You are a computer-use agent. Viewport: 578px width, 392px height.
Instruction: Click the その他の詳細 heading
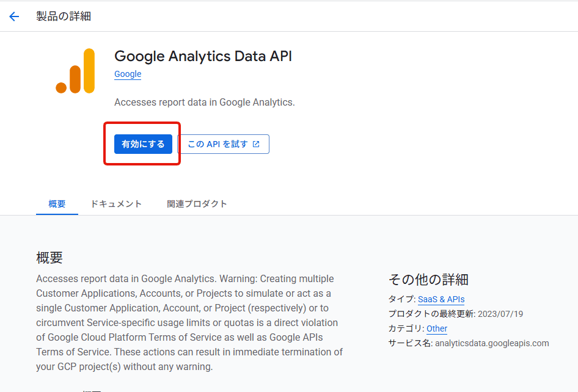coord(428,280)
